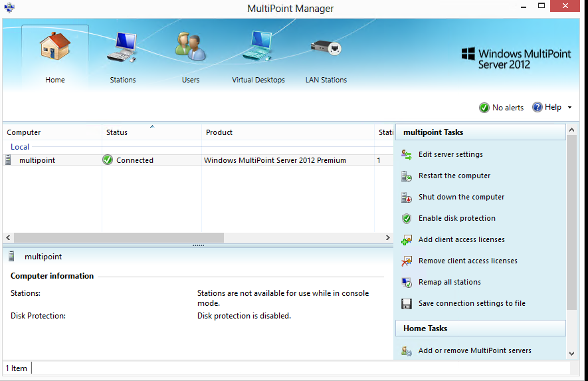
Task: Click Restart the computer link
Action: coord(454,176)
